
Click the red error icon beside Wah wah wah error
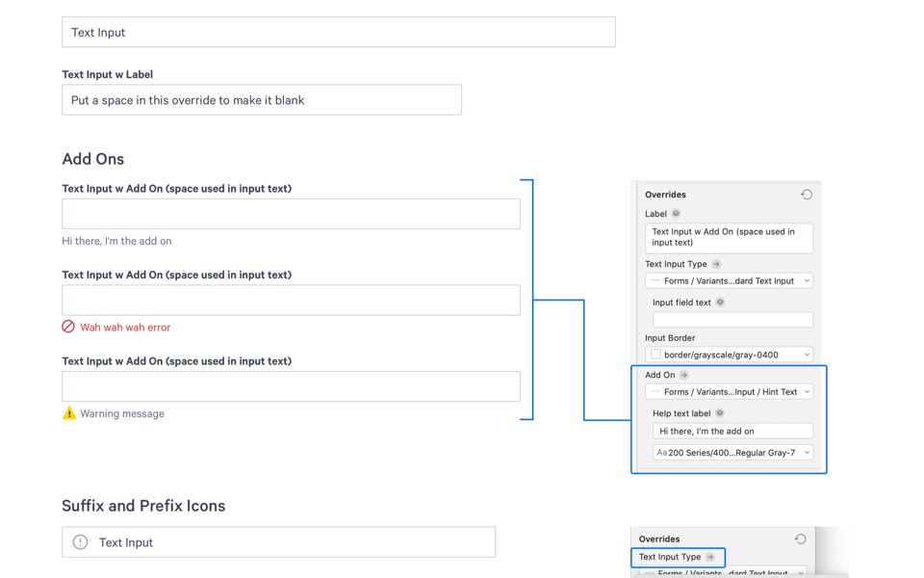click(x=68, y=327)
